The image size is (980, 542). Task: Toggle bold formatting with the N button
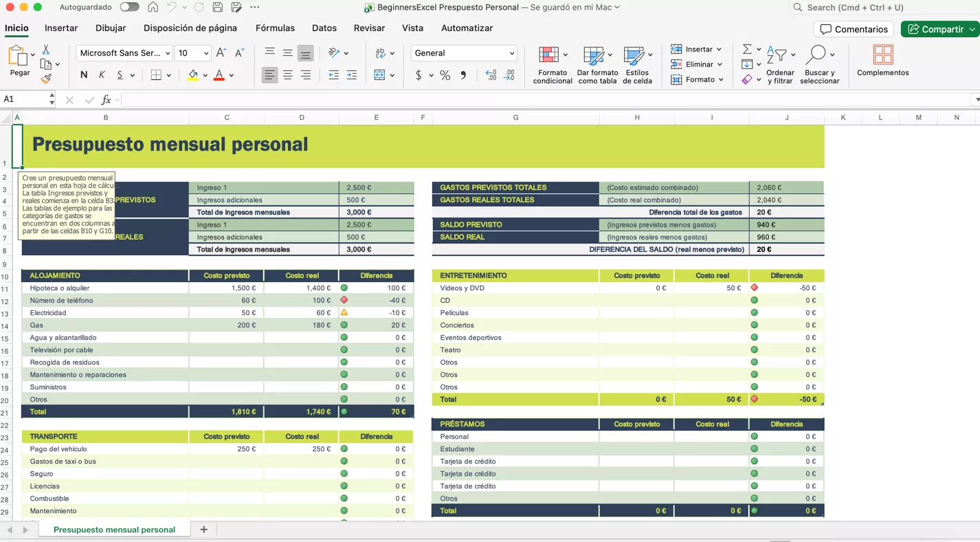pyautogui.click(x=84, y=75)
